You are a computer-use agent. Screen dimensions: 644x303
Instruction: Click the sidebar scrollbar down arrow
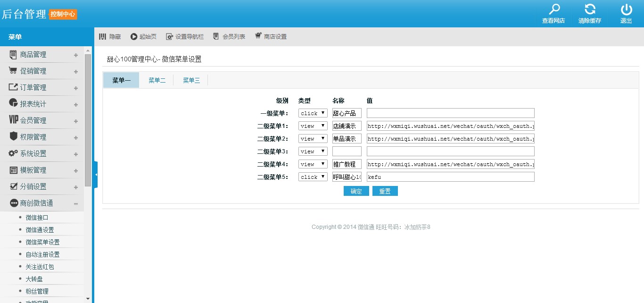[x=88, y=299]
